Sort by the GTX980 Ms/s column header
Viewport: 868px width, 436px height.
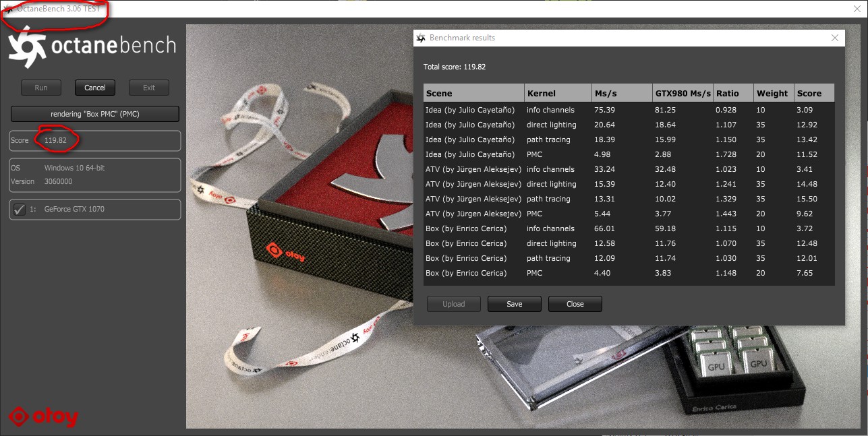[x=683, y=93]
